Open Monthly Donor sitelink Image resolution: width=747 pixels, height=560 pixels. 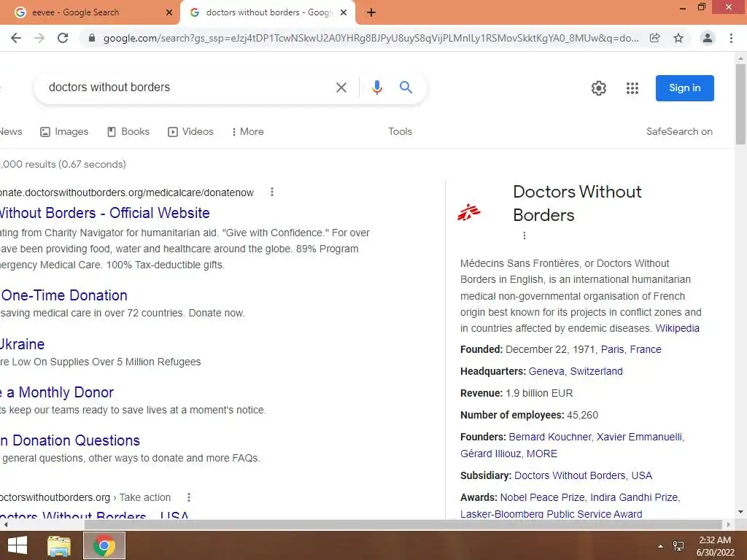pos(57,392)
